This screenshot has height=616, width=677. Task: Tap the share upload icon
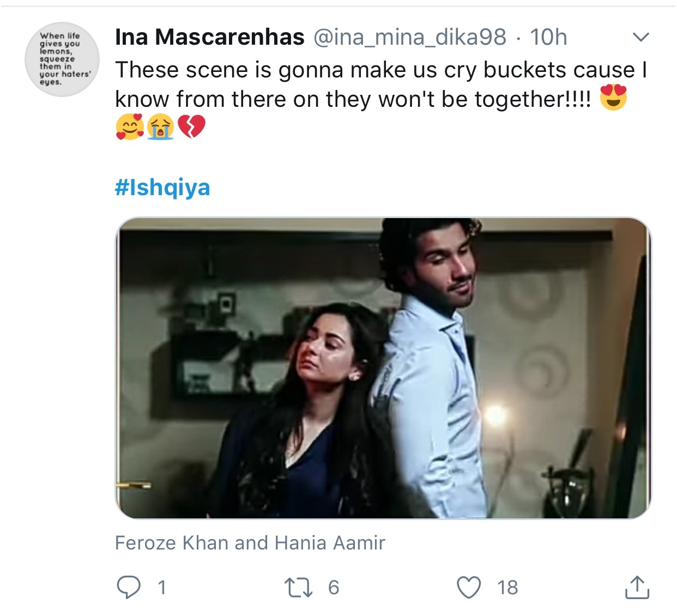coord(636,587)
